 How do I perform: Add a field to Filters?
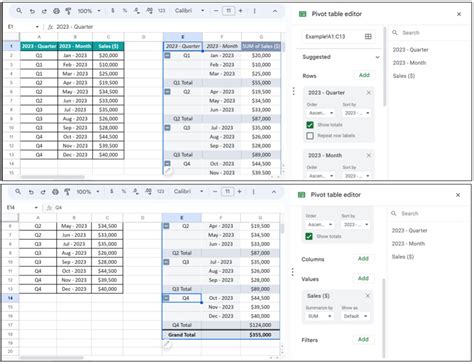coord(363,339)
